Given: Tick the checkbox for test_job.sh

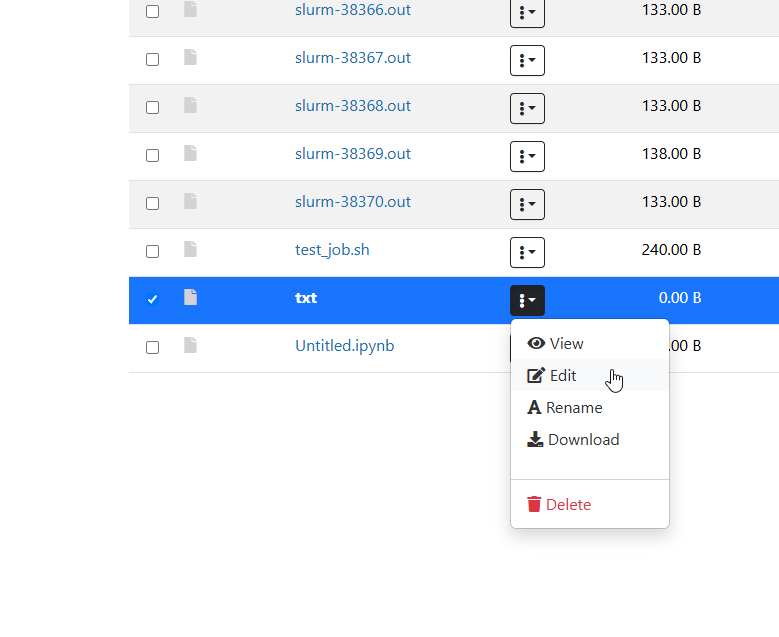Looking at the screenshot, I should [153, 251].
